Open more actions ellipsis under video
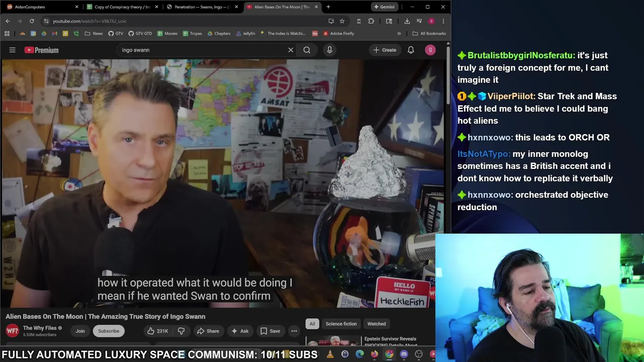The width and height of the screenshot is (644, 362). [x=294, y=331]
